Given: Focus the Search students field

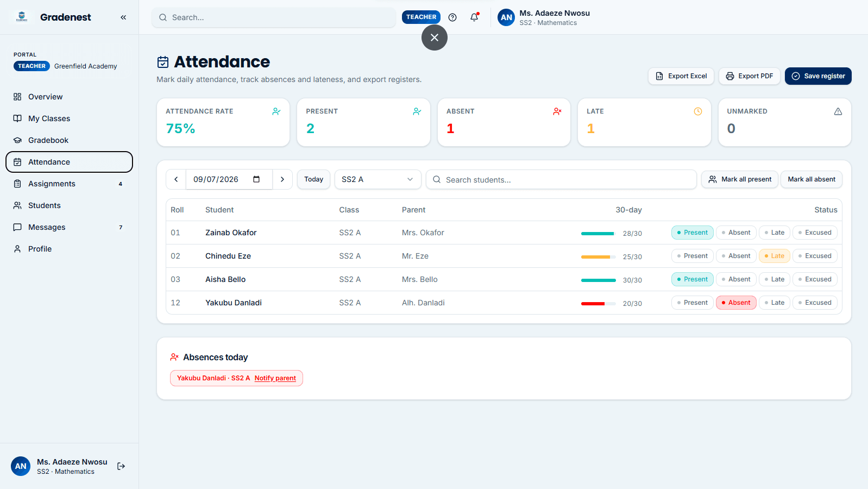Looking at the screenshot, I should tap(561, 179).
